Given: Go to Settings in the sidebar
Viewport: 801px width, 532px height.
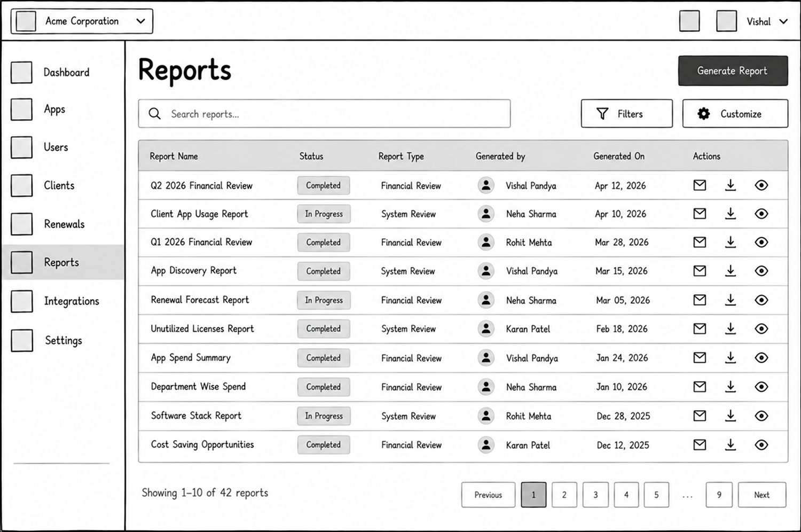Looking at the screenshot, I should tap(63, 340).
